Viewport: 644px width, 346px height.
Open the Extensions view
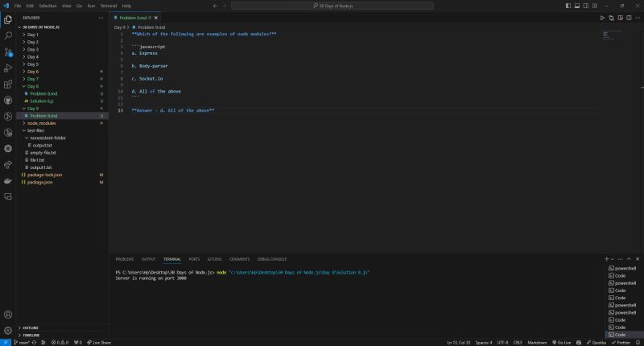pyautogui.click(x=8, y=84)
